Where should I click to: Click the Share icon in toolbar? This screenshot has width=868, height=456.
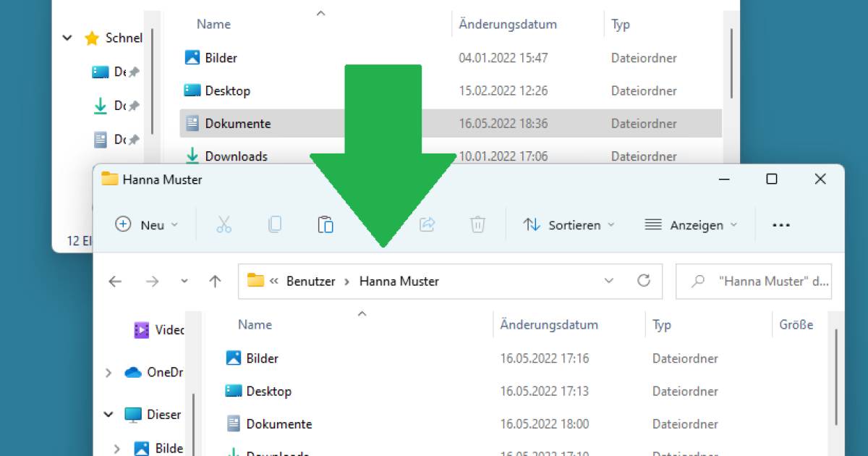coord(427,225)
